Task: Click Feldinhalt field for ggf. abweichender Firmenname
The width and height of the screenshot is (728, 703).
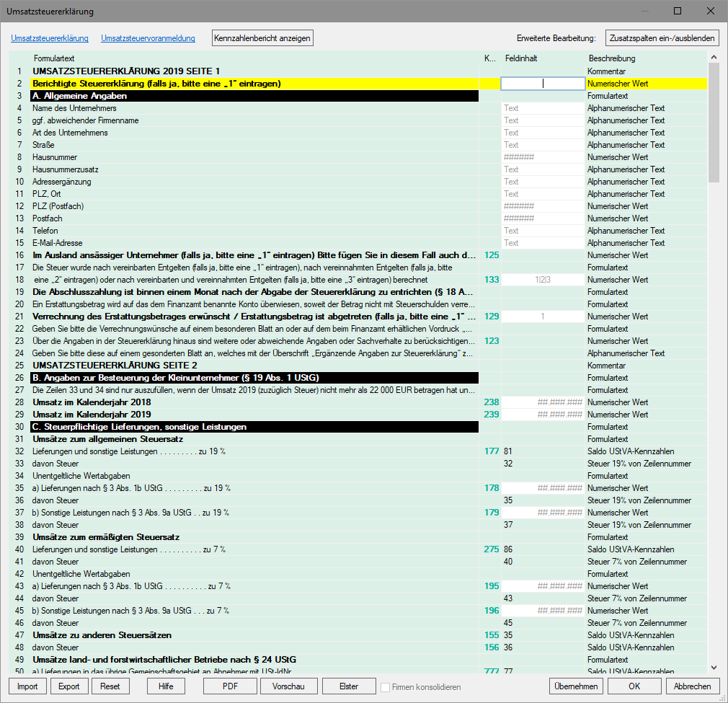Action: click(543, 120)
